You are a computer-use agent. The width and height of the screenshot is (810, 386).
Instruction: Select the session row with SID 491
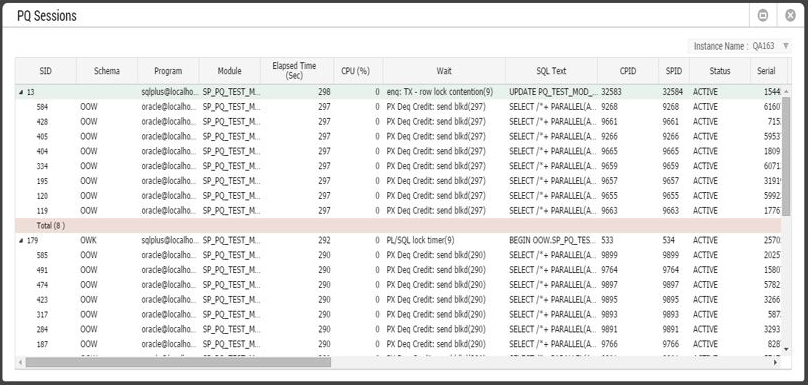pos(398,270)
